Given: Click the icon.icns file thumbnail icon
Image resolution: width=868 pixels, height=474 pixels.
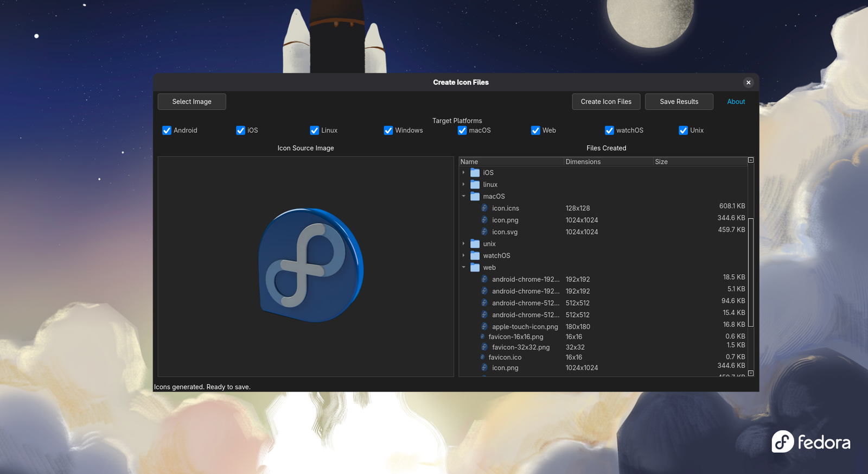Looking at the screenshot, I should (484, 208).
